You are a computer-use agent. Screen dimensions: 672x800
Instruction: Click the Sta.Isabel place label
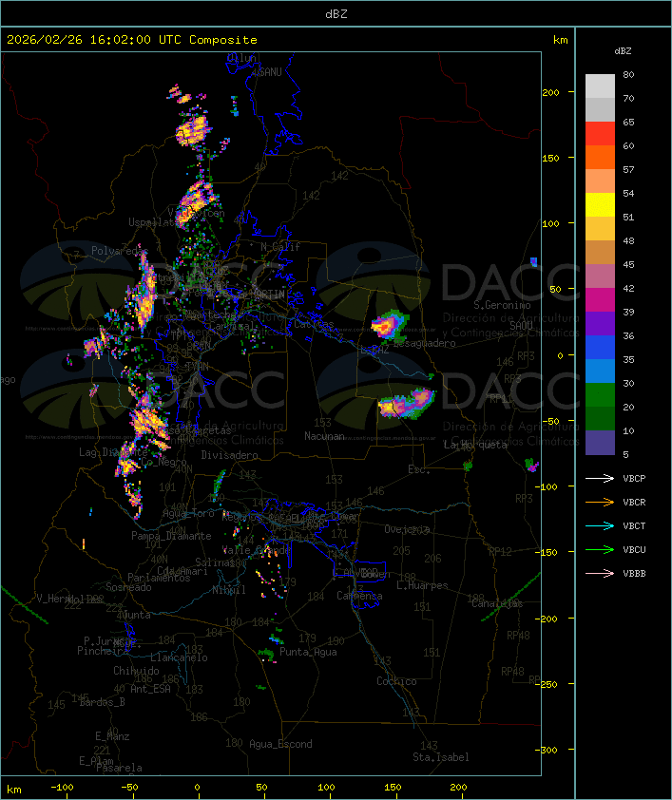[440, 757]
